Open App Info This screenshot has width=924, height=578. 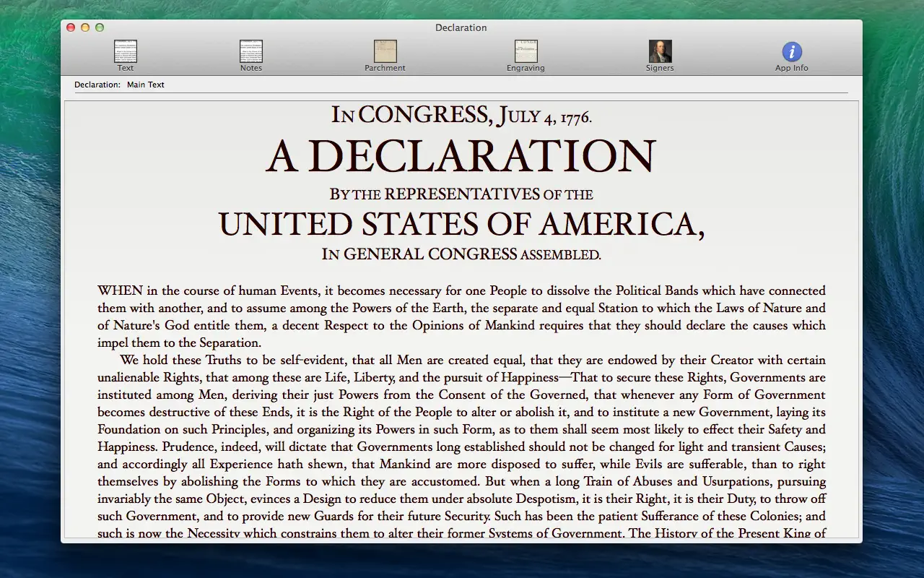pos(791,51)
